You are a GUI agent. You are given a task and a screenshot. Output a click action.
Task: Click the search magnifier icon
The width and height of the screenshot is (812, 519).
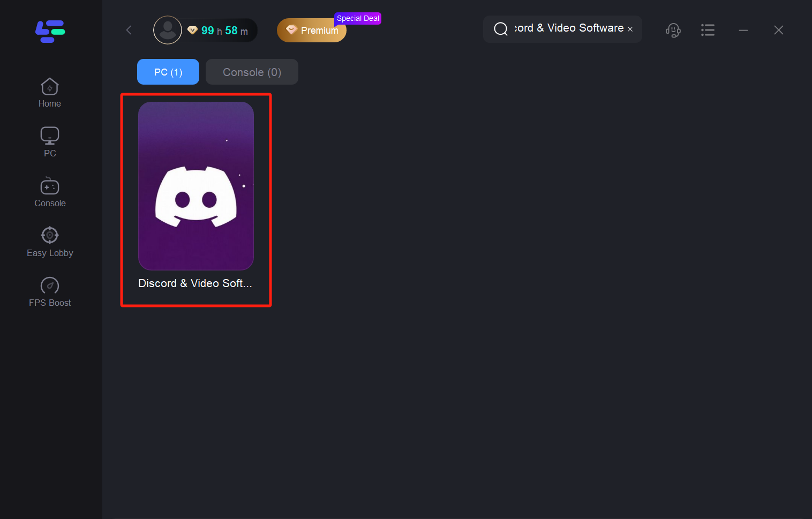[x=500, y=29]
